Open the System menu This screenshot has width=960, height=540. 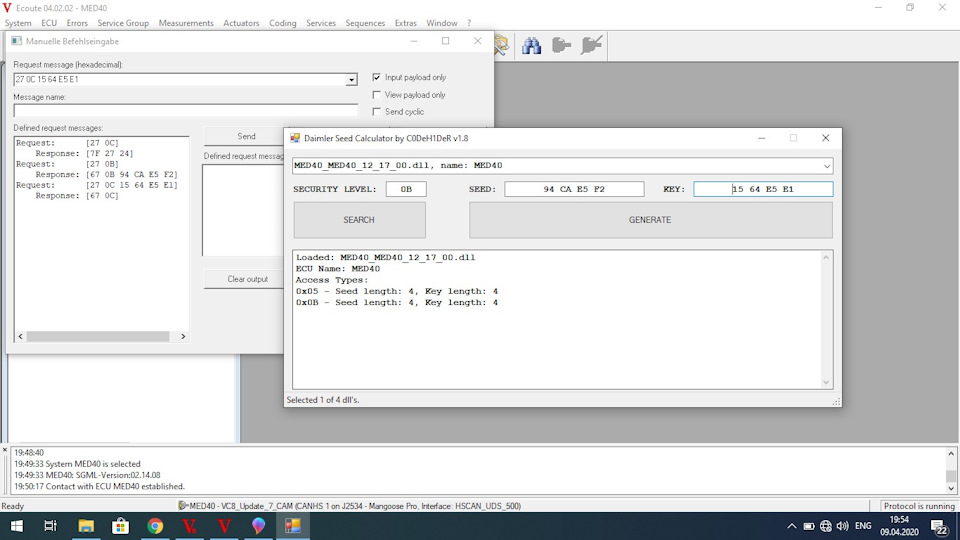18,23
